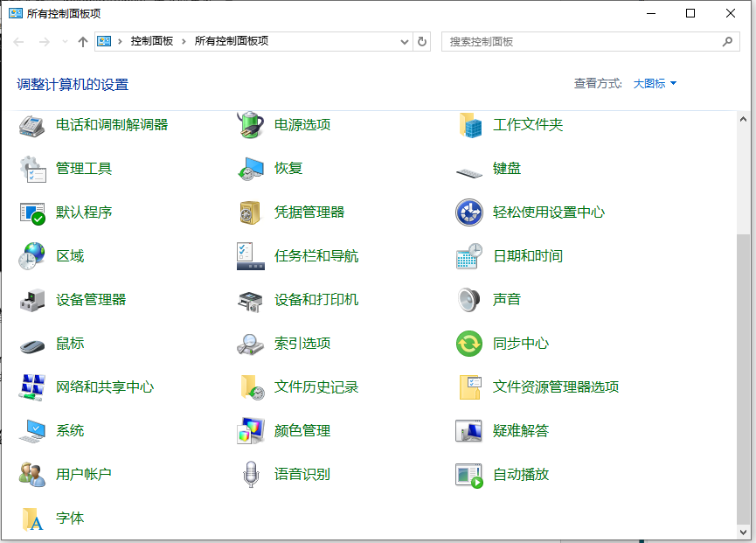Screen dimensions: 756x543
Task: Open 同步中心 (Sync Center)
Action: 523,343
